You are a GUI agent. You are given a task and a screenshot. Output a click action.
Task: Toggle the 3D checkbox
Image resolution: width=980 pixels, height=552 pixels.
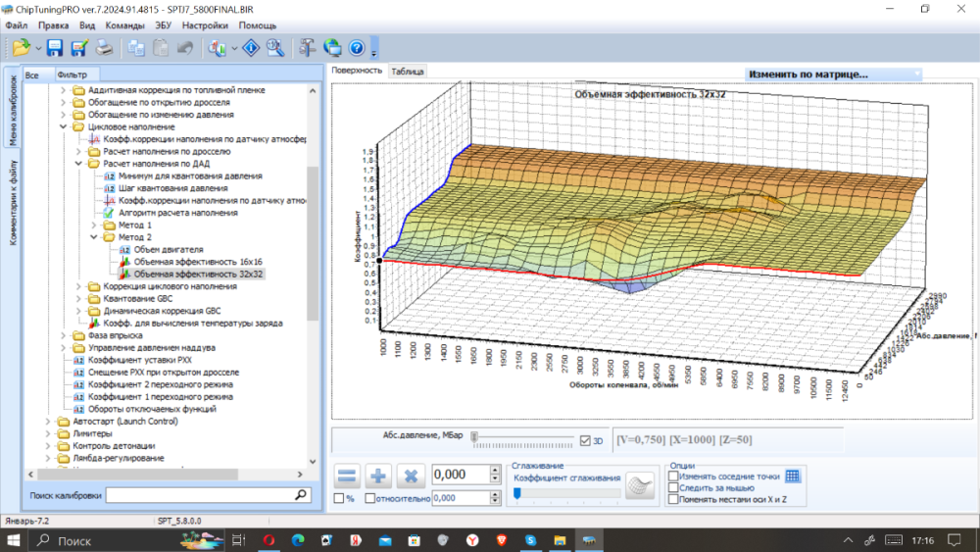(x=585, y=440)
